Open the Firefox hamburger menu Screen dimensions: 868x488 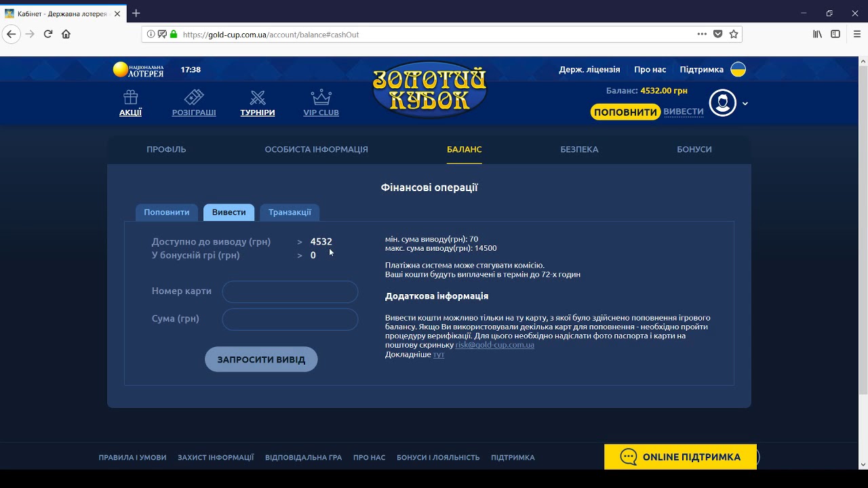857,34
